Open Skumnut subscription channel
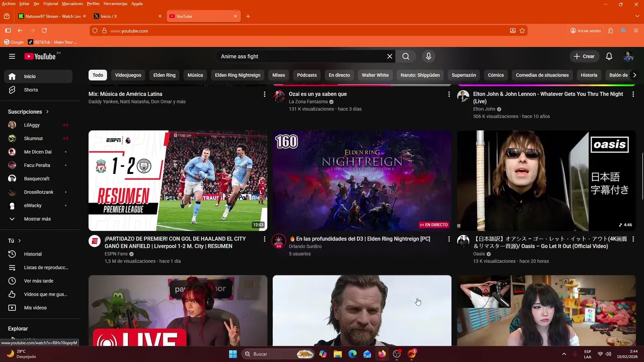 point(38,138)
